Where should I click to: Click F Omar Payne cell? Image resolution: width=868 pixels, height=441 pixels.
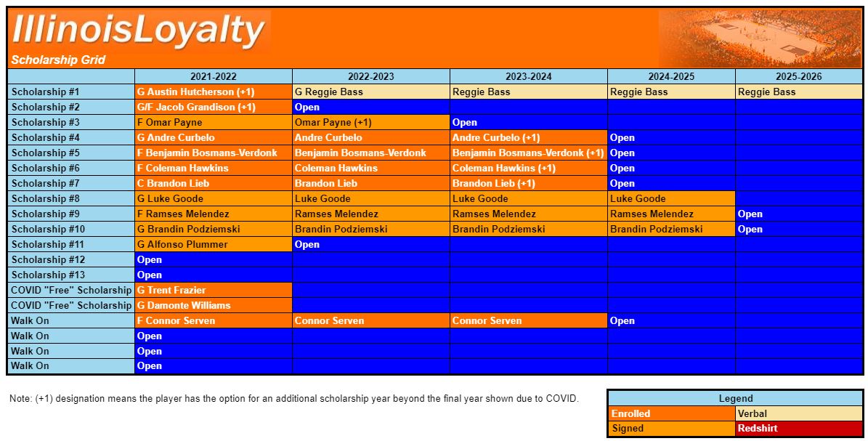click(214, 123)
